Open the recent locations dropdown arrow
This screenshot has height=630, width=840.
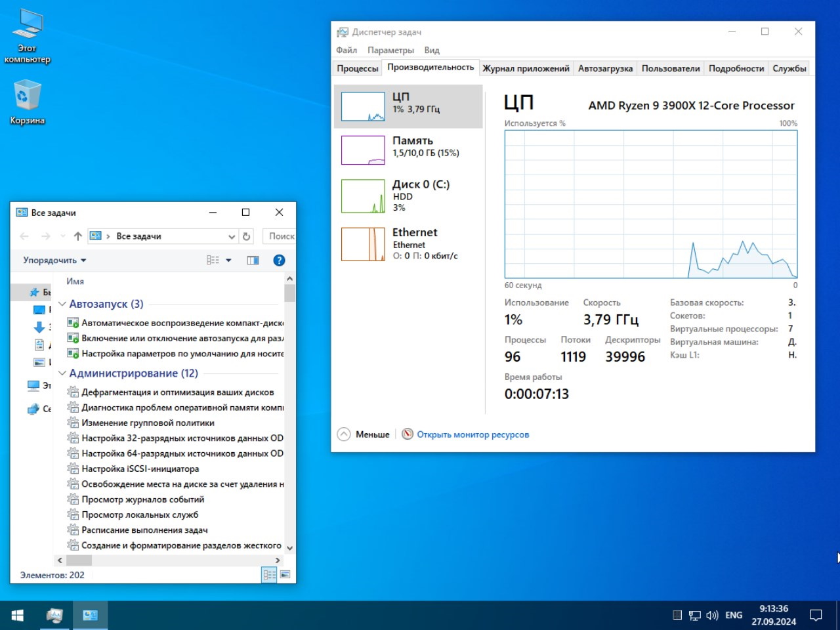(x=62, y=236)
